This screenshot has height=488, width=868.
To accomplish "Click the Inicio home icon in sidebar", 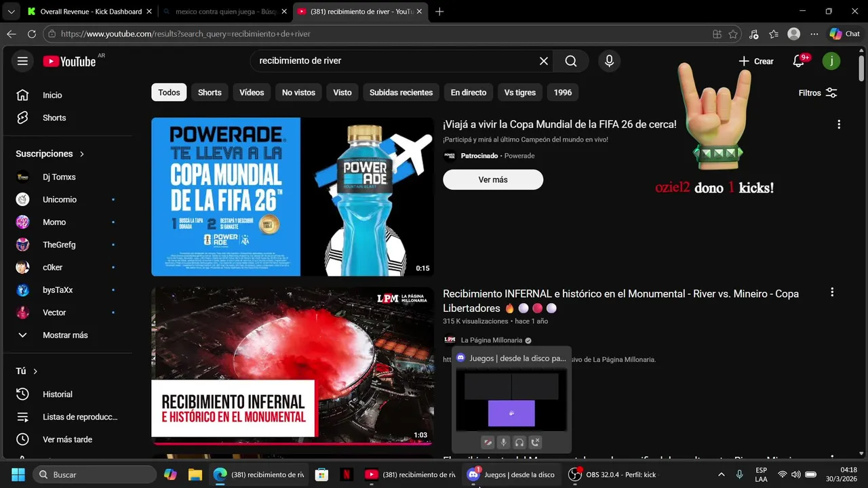I will [22, 95].
